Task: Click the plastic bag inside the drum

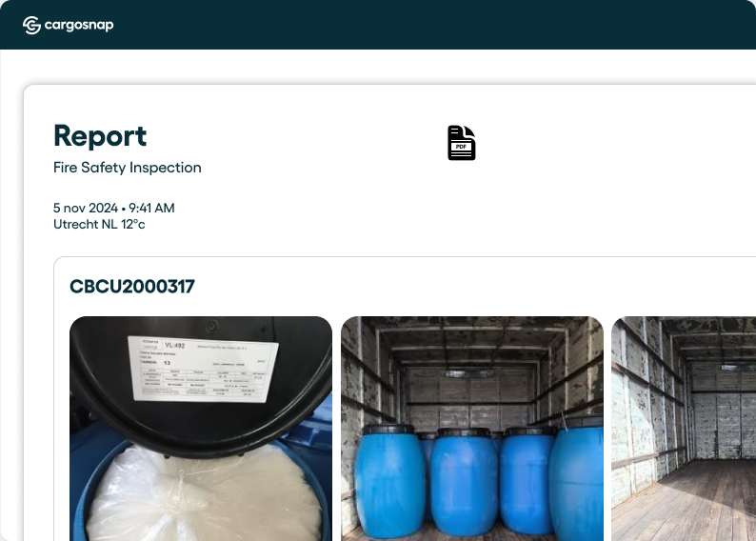Action: pos(203,496)
